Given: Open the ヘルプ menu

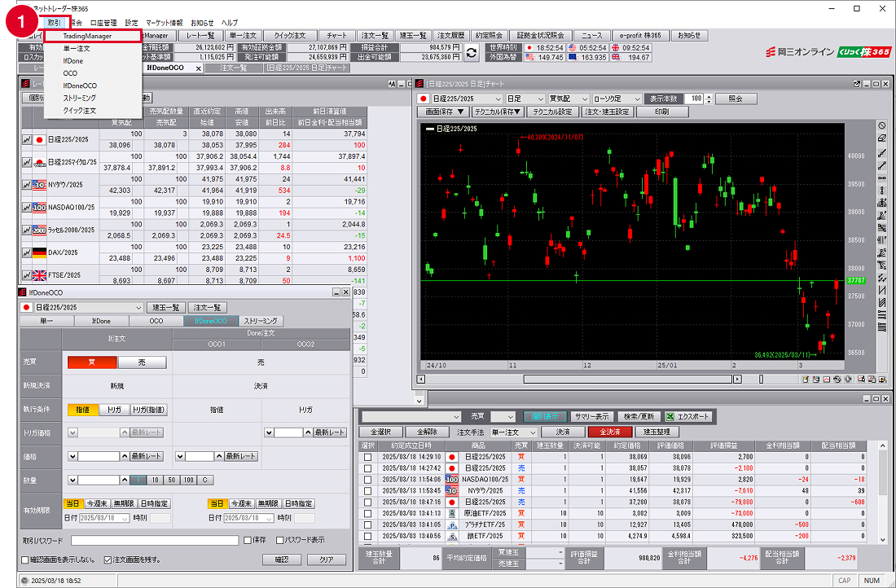Looking at the screenshot, I should coord(229,23).
